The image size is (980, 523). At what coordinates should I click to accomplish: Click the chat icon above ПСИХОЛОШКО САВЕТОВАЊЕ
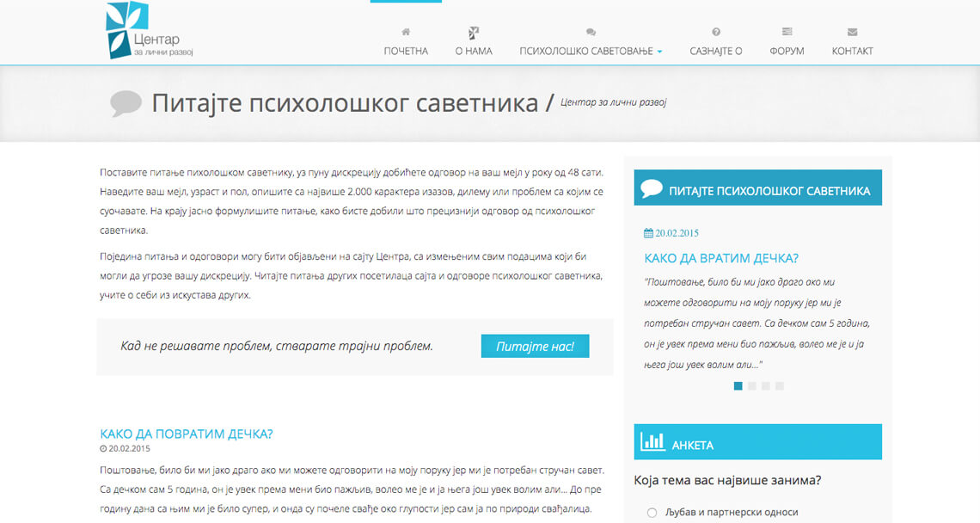point(591,32)
